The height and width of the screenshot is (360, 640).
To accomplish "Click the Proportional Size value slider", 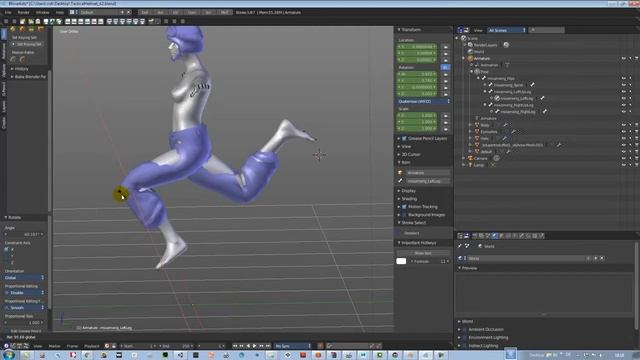I will [24, 322].
